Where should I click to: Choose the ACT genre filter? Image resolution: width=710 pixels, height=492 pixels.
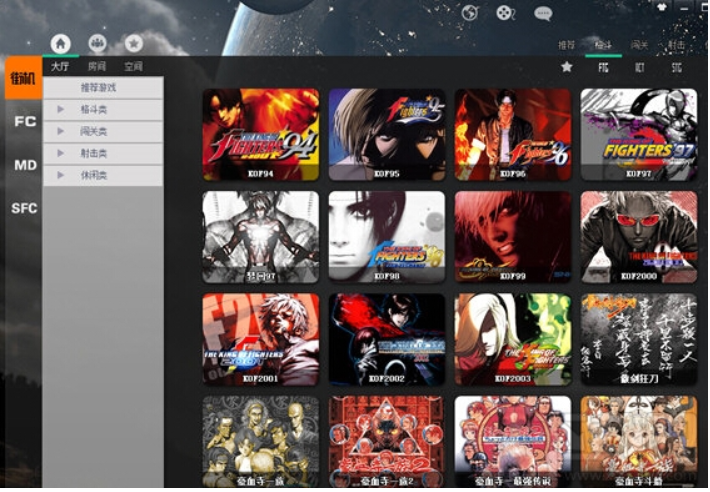point(639,67)
